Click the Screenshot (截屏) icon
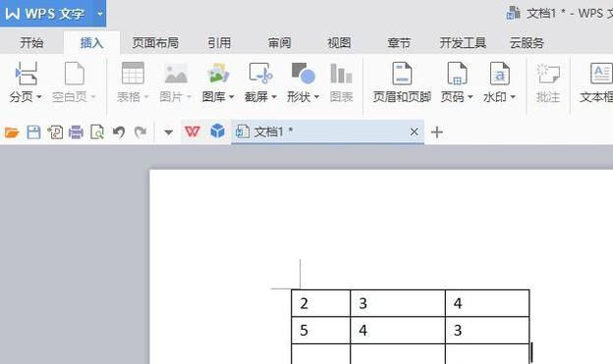Image resolution: width=613 pixels, height=364 pixels. (x=260, y=73)
